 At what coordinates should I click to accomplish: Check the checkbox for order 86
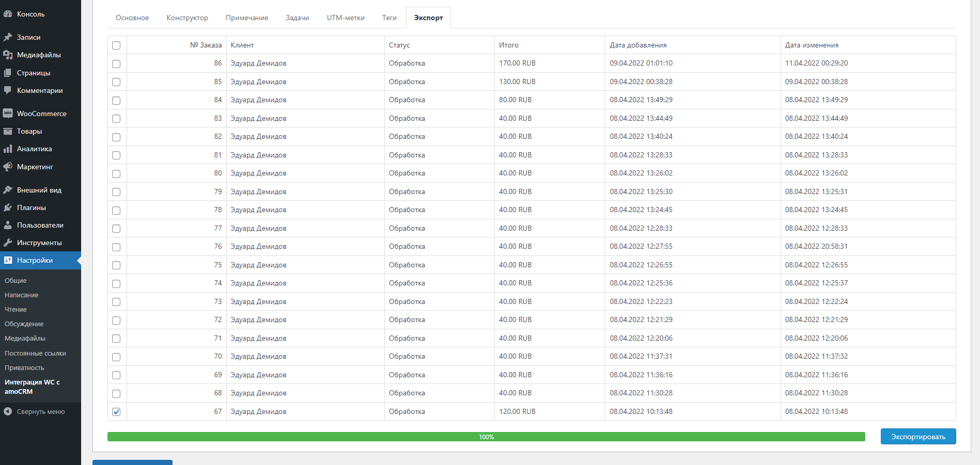click(x=116, y=64)
